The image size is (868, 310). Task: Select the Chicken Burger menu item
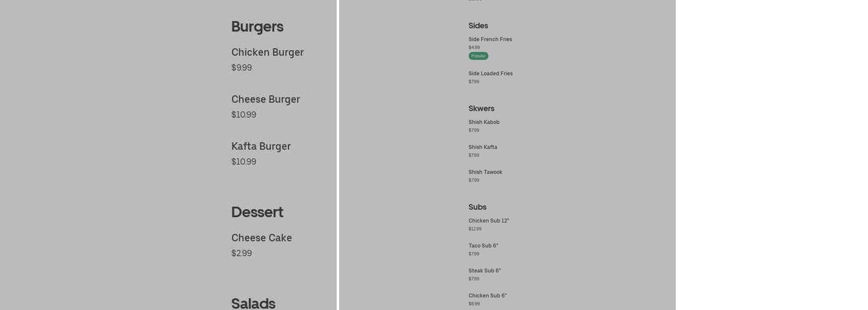tap(267, 53)
